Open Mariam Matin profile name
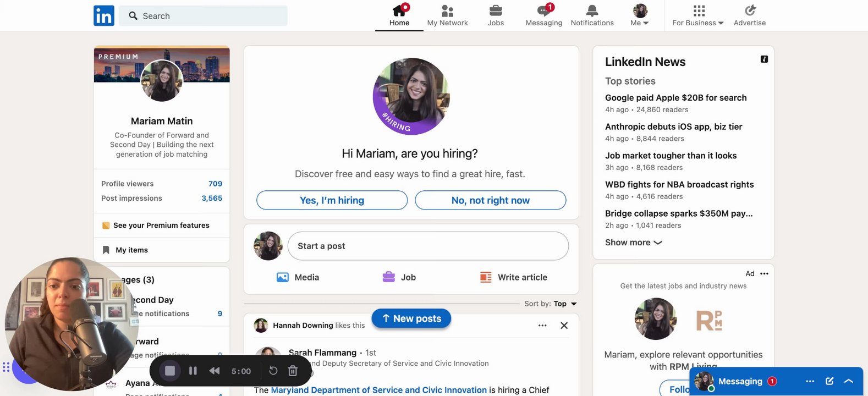Image resolution: width=868 pixels, height=396 pixels. pos(162,121)
